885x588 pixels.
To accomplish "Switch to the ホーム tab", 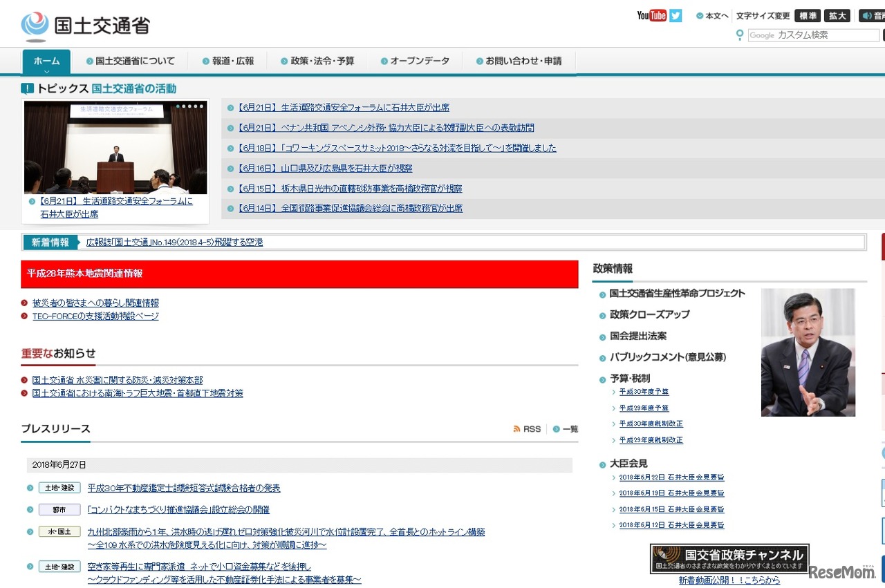I will [x=46, y=61].
